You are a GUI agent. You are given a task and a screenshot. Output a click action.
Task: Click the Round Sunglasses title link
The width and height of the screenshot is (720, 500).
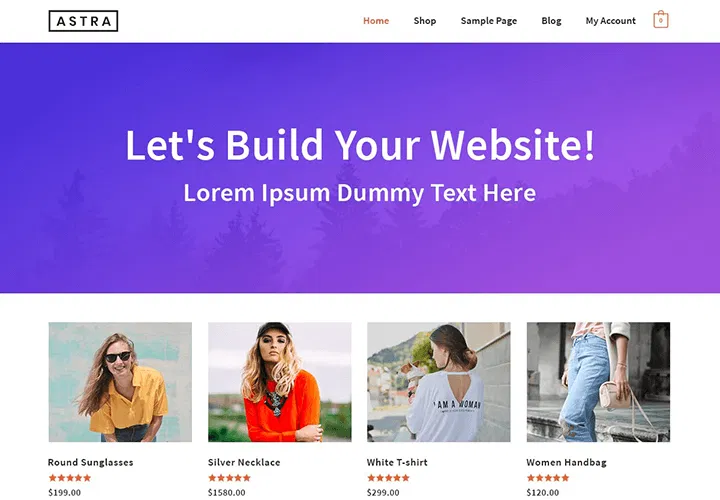(90, 462)
